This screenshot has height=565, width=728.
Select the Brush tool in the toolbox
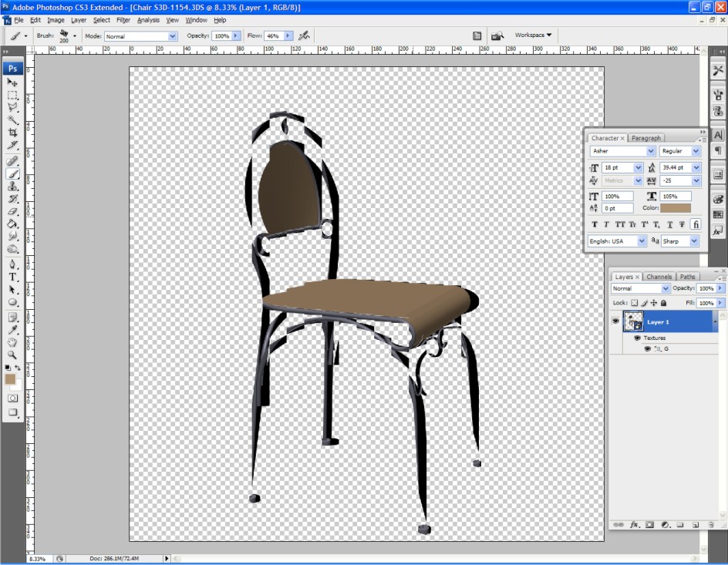12,173
